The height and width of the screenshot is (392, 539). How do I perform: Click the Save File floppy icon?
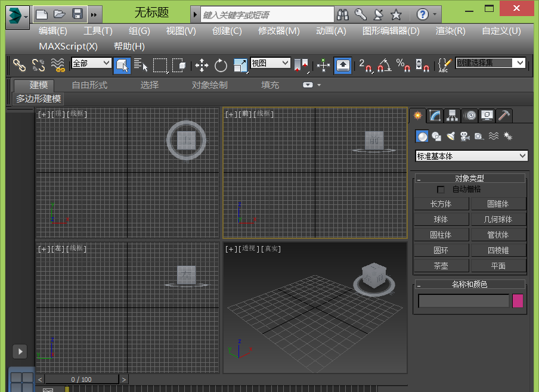point(78,14)
